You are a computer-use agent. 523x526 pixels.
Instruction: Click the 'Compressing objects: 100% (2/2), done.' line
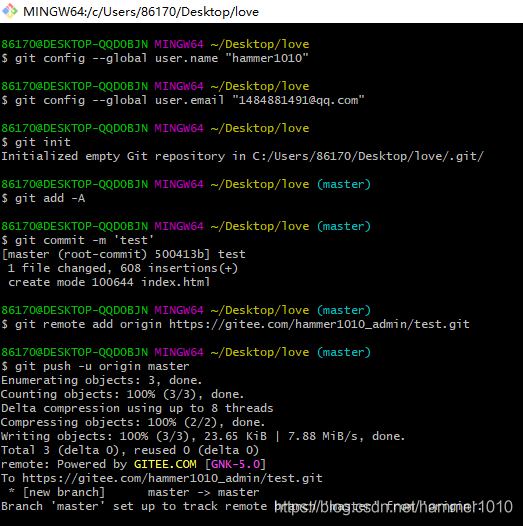133,422
